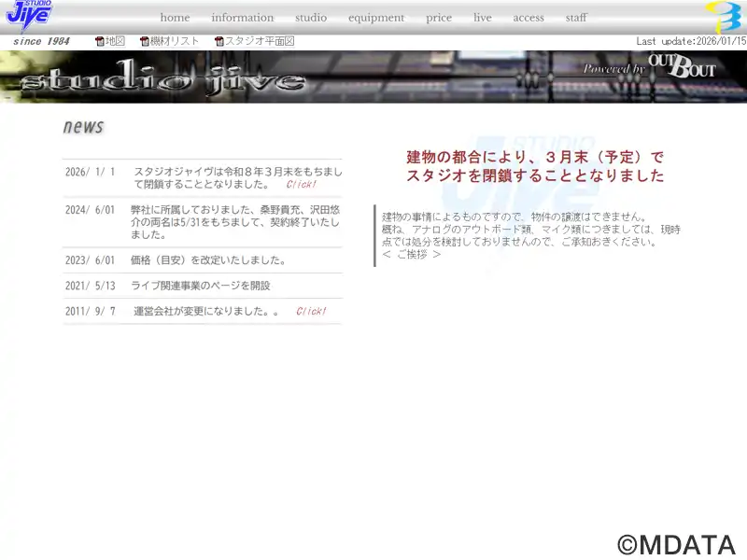Click the Click! link in 2011/9/7 news
Viewport: 747px width, 560px height.
[x=311, y=311]
